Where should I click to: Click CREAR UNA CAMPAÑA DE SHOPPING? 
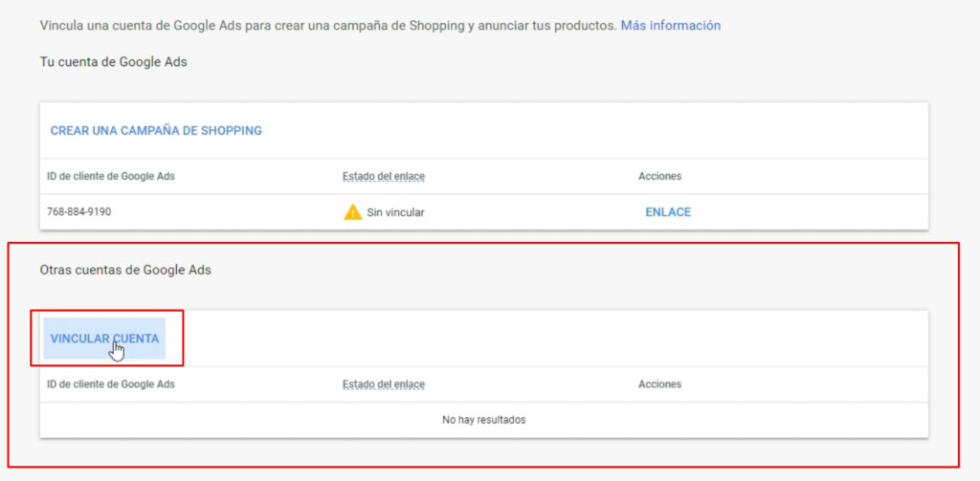pyautogui.click(x=156, y=131)
